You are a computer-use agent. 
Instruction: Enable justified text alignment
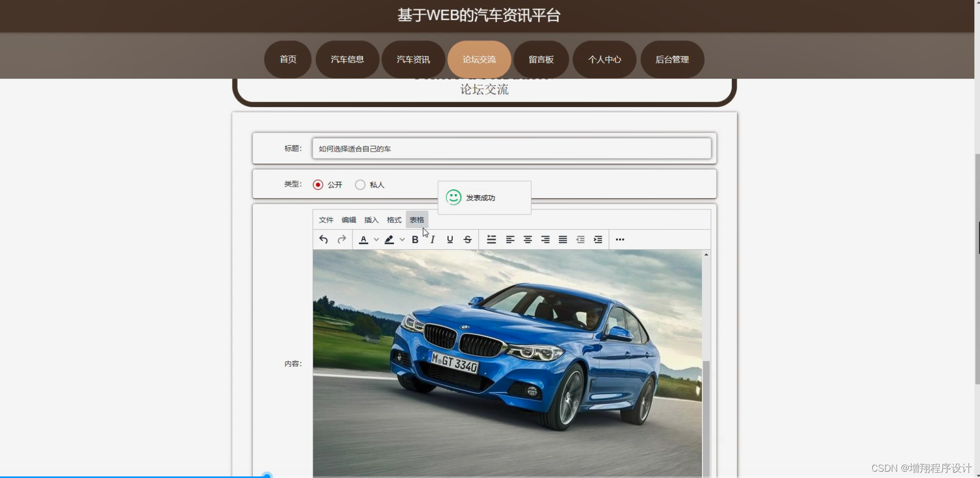[562, 239]
